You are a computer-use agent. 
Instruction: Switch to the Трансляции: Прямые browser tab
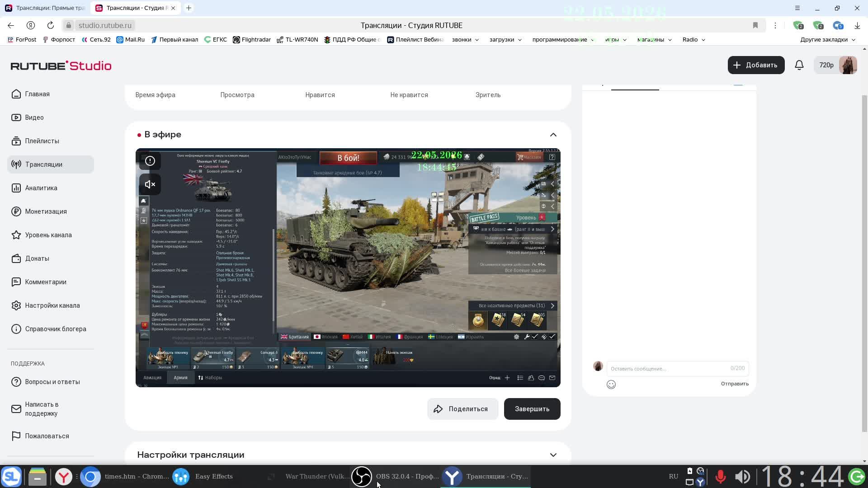click(45, 8)
